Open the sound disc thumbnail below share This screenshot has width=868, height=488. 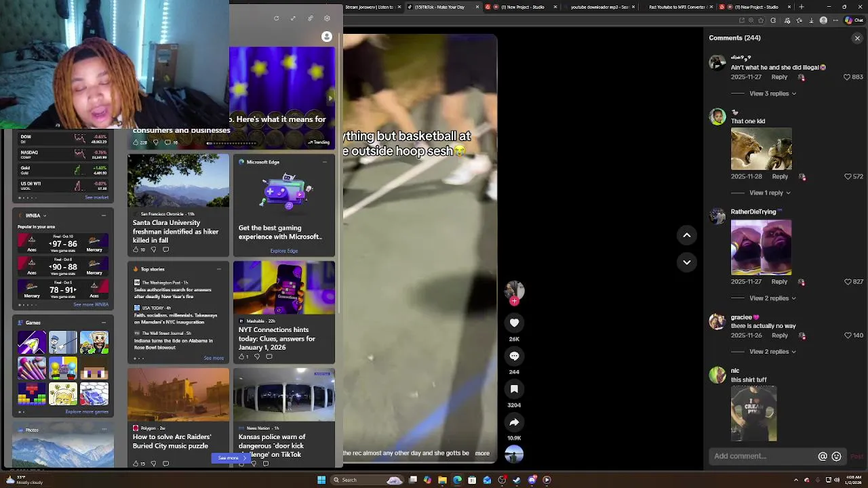[514, 453]
